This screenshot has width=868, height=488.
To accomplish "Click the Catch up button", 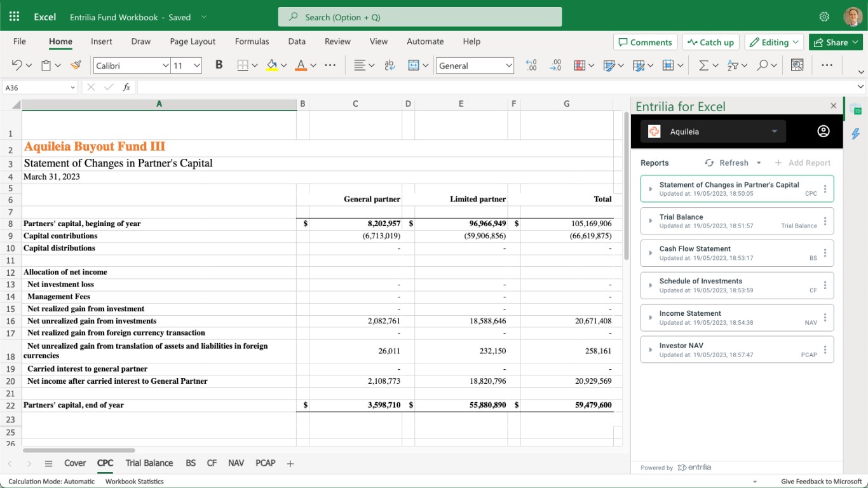I will click(x=710, y=42).
